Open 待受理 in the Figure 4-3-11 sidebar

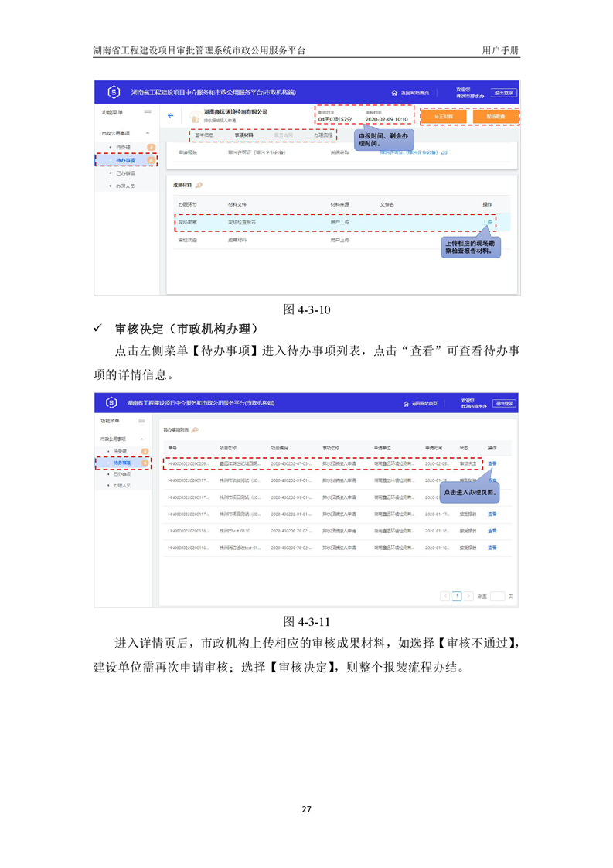tap(121, 451)
